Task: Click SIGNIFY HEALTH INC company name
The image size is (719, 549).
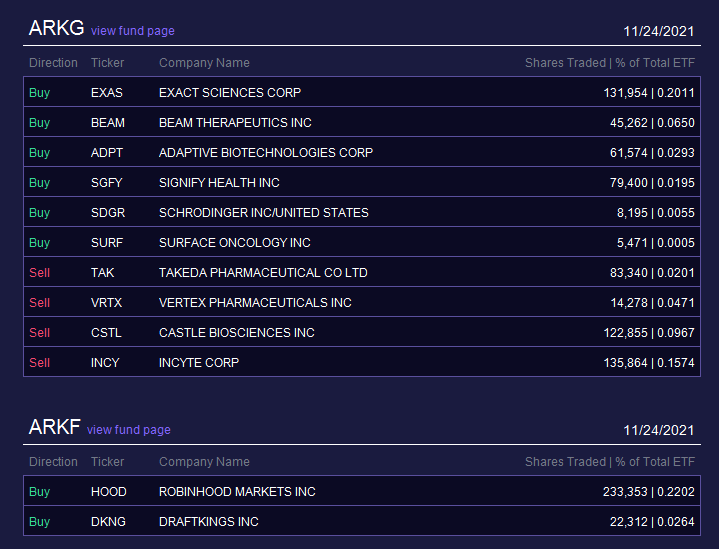Action: tap(219, 183)
